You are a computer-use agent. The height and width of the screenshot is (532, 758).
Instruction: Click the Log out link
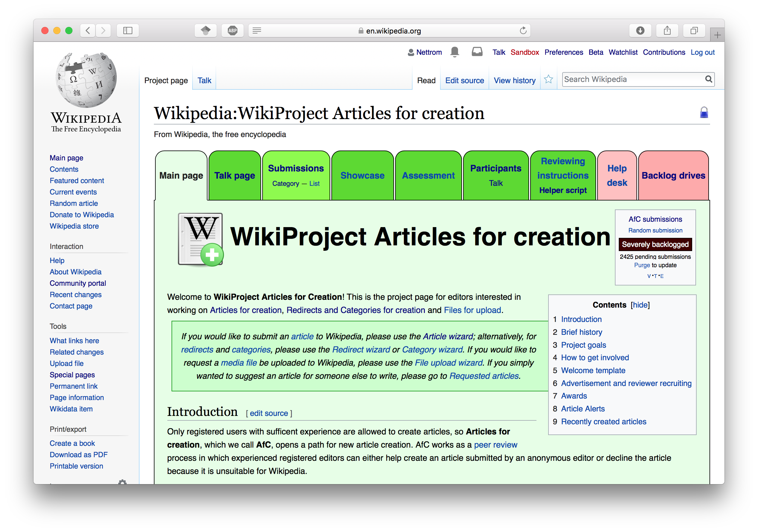click(703, 52)
